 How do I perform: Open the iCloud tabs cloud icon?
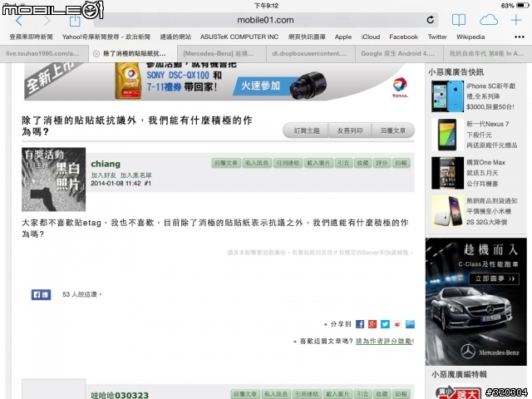click(x=488, y=20)
